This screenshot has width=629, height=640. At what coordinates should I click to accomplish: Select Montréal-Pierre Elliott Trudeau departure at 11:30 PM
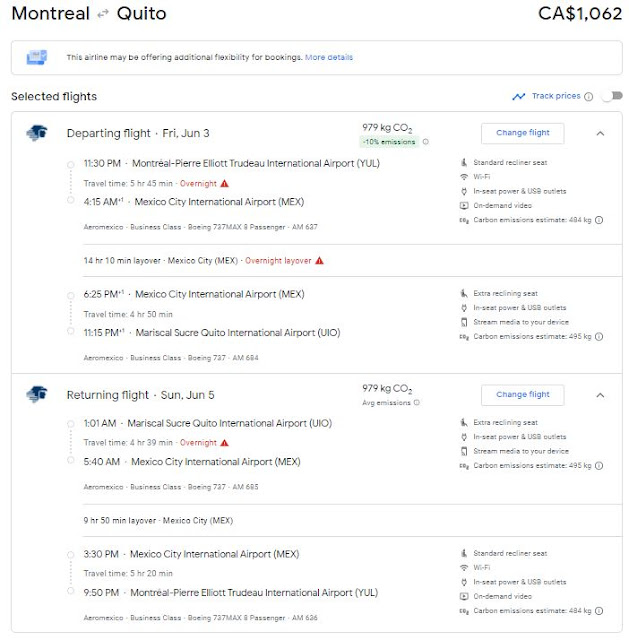[x=231, y=163]
